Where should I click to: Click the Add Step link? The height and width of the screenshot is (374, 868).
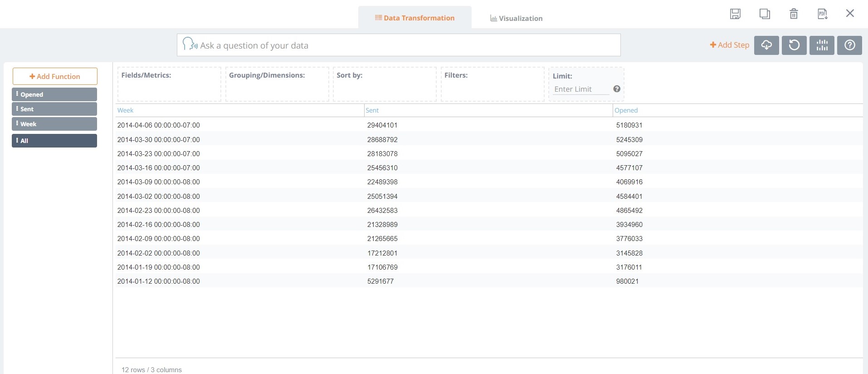(x=729, y=45)
